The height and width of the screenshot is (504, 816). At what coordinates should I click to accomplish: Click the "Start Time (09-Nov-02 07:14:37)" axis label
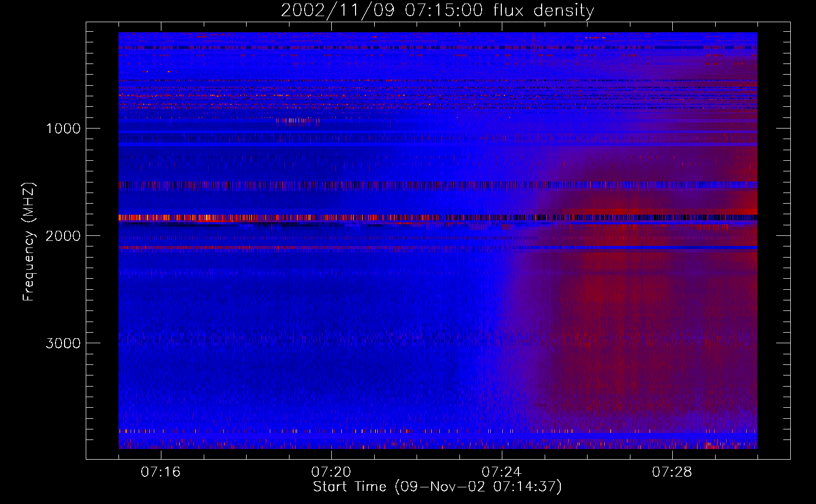tap(437, 487)
